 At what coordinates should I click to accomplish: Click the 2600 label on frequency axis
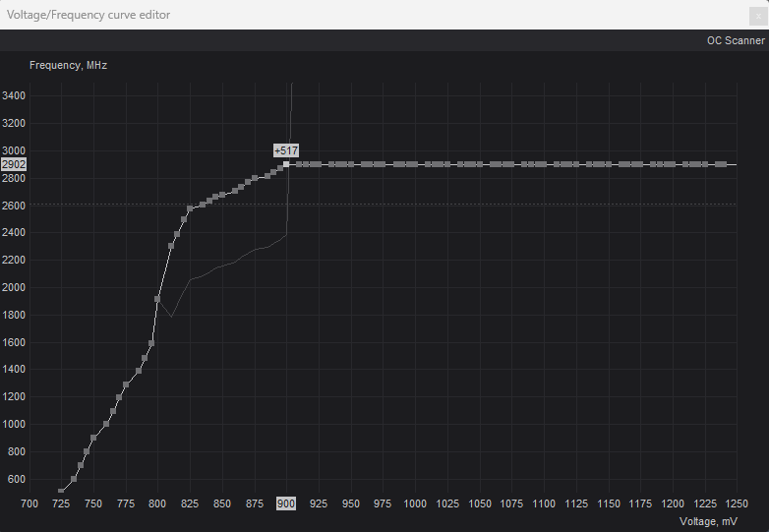point(14,206)
